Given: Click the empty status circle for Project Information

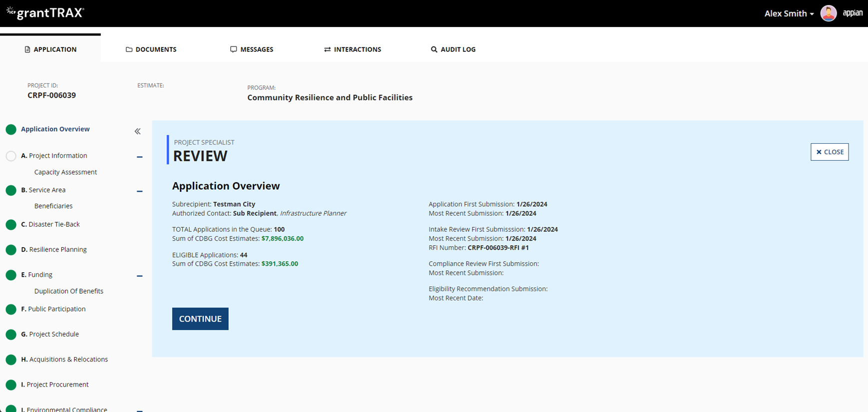Looking at the screenshot, I should coord(11,156).
